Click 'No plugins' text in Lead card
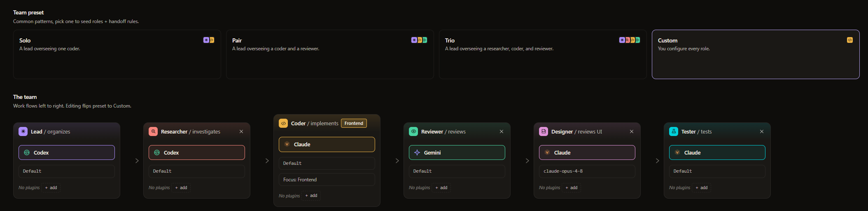This screenshot has height=211, width=868. pos(29,188)
